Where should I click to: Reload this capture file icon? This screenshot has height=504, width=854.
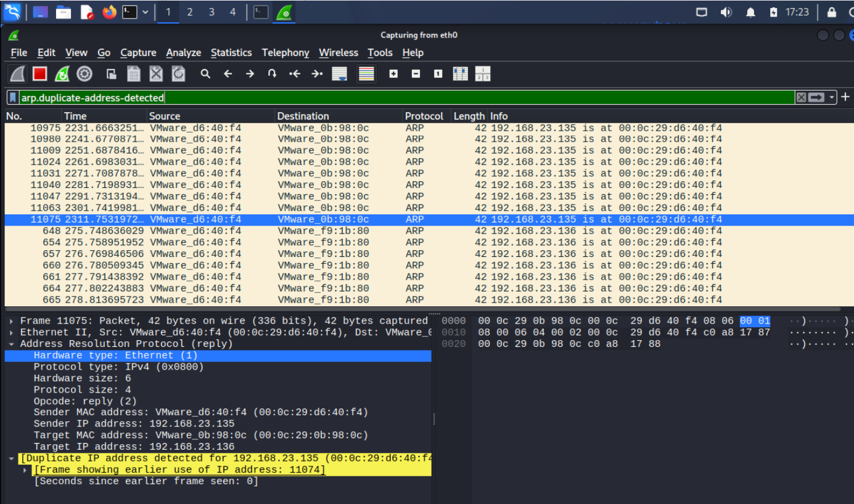tap(178, 74)
